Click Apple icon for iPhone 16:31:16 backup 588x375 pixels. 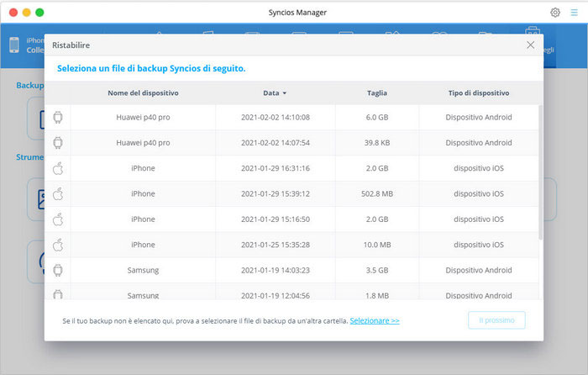(58, 168)
